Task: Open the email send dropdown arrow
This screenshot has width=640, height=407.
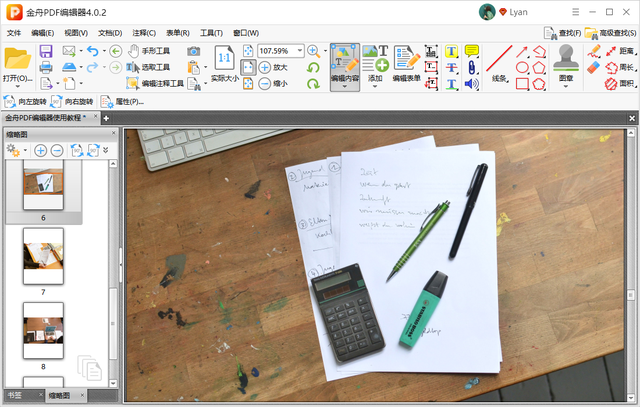Action: tap(81, 51)
